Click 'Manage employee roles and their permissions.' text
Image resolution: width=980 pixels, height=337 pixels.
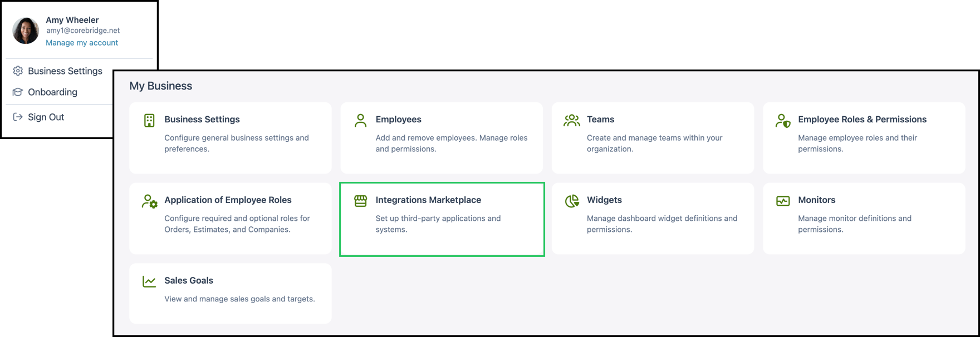pyautogui.click(x=857, y=143)
